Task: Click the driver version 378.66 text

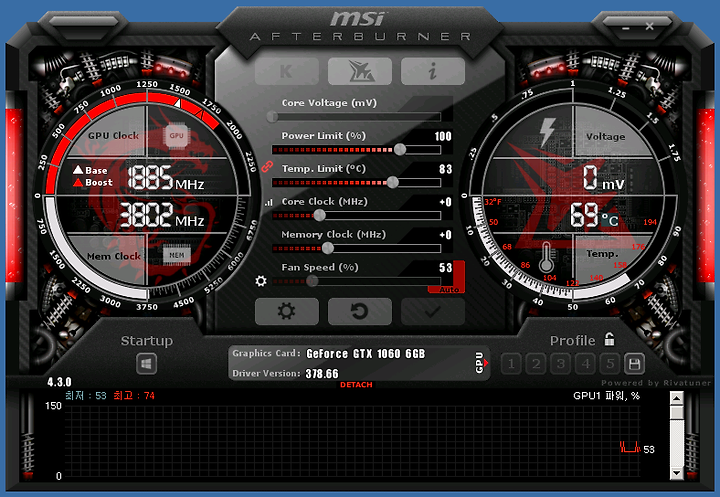Action: point(322,374)
